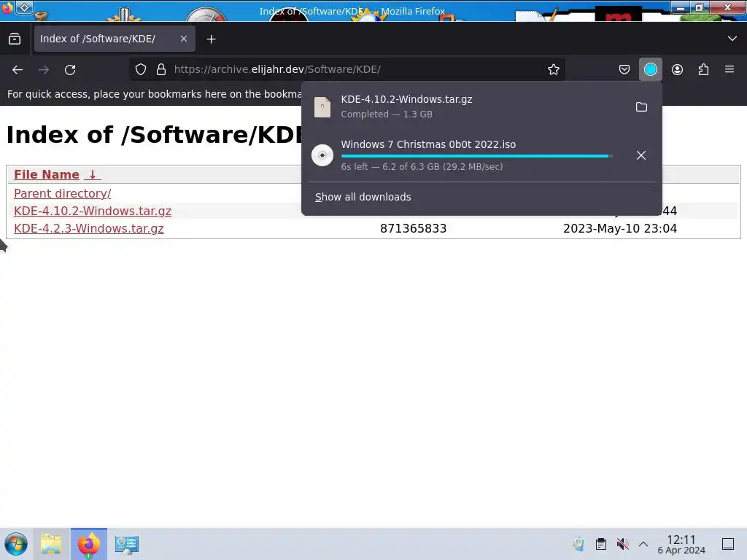Image resolution: width=747 pixels, height=560 pixels.
Task: Open the file manager taskbar icon
Action: (51, 544)
